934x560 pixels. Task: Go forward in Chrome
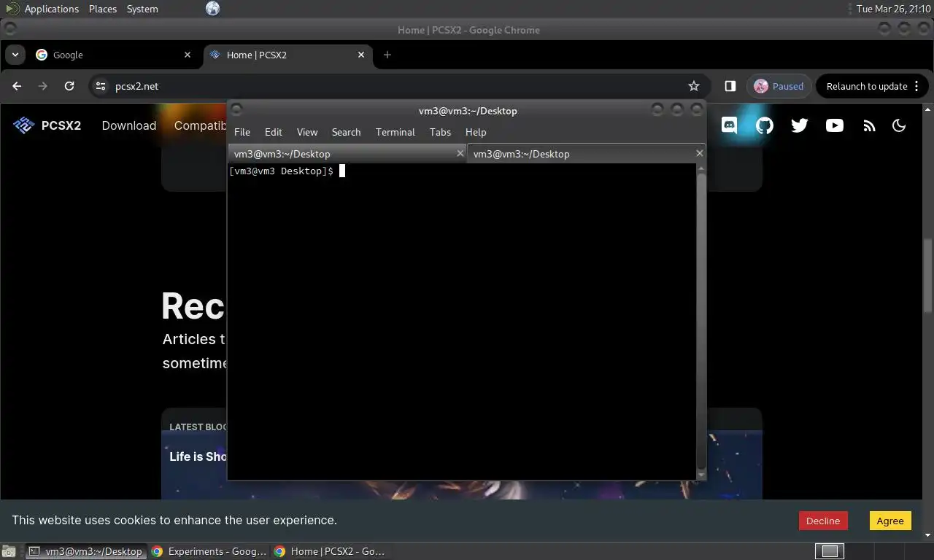(x=43, y=86)
